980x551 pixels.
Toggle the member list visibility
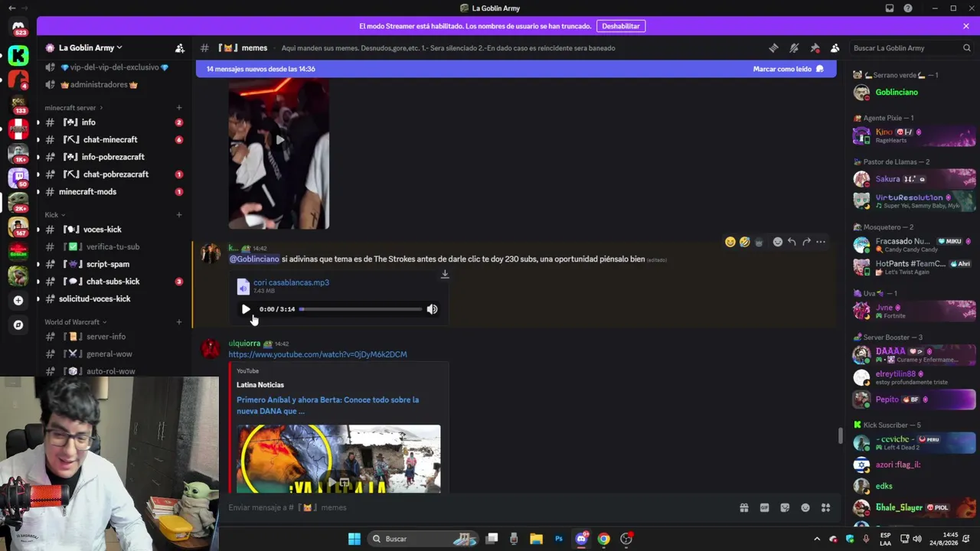(x=835, y=47)
